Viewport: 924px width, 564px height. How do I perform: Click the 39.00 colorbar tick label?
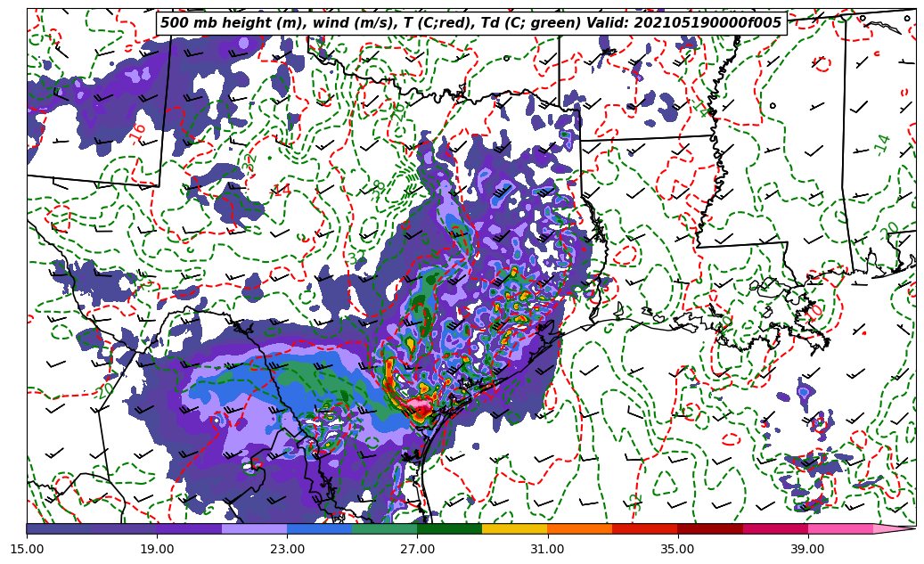807,549
